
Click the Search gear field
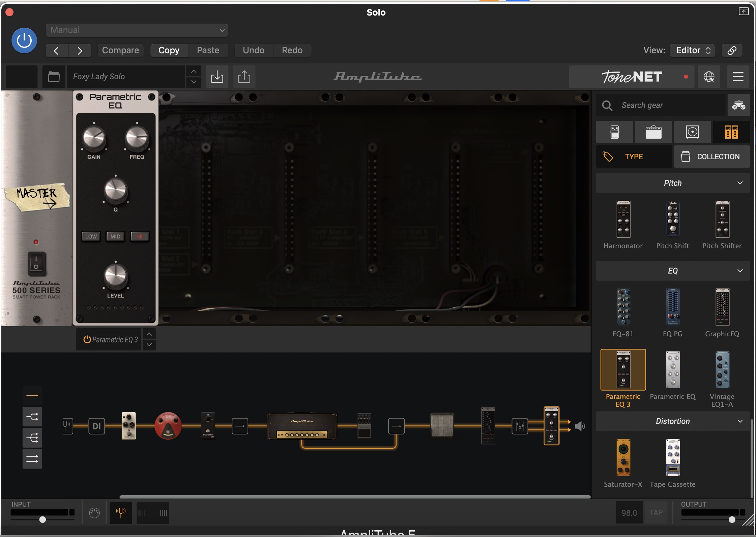(x=661, y=106)
